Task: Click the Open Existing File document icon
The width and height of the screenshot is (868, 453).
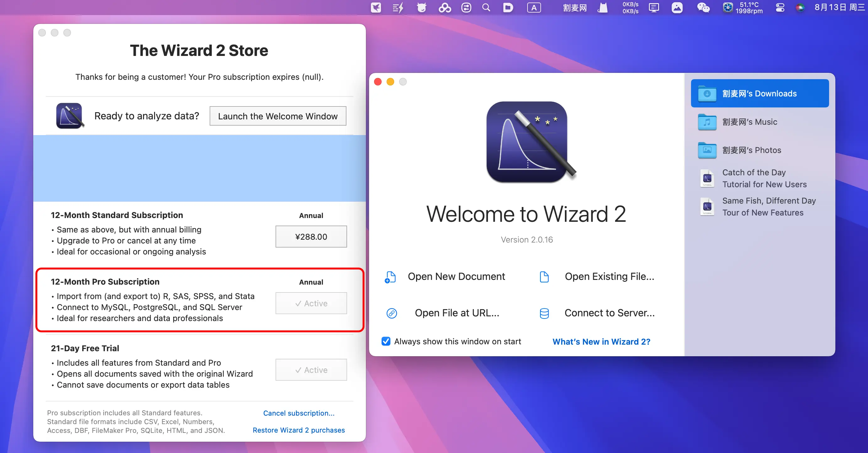Action: click(544, 276)
